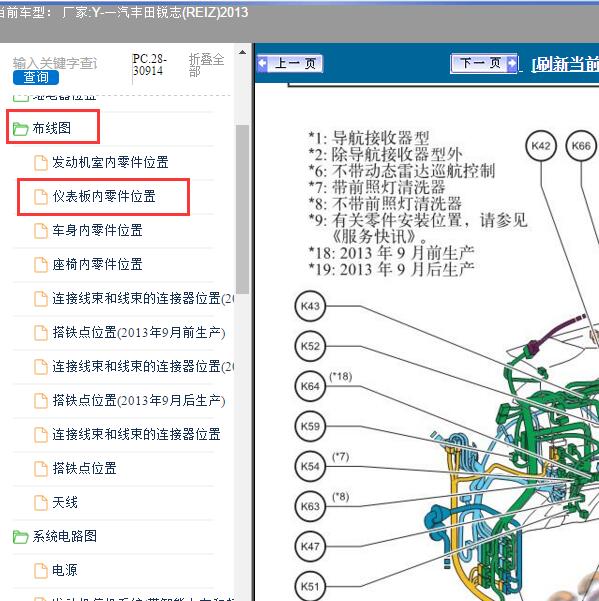Screen dimensions: 599x601
Task: Select the 布线图 folder label
Action: [52, 128]
